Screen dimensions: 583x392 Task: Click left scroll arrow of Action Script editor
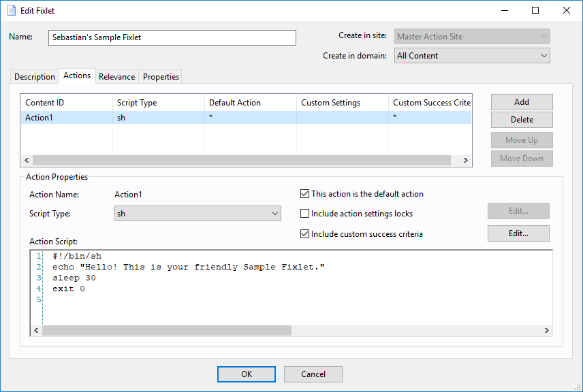tap(37, 330)
